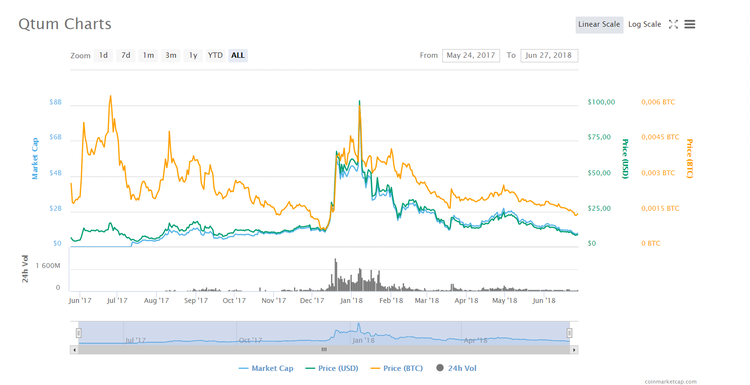Click the $75,00 USD axis label
Viewport: 750px width, 385px height.
coord(599,137)
